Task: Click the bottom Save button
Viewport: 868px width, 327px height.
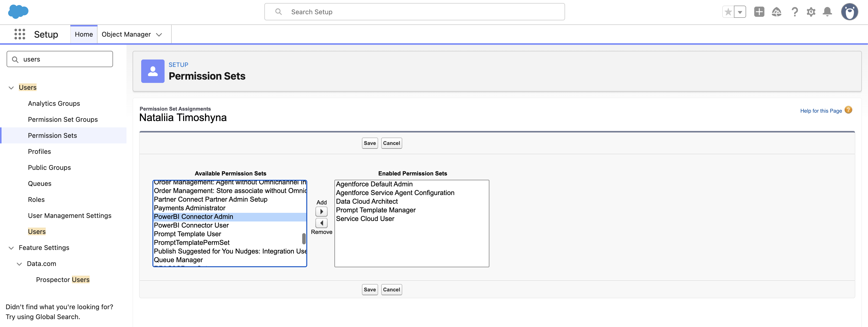Action: tap(370, 290)
